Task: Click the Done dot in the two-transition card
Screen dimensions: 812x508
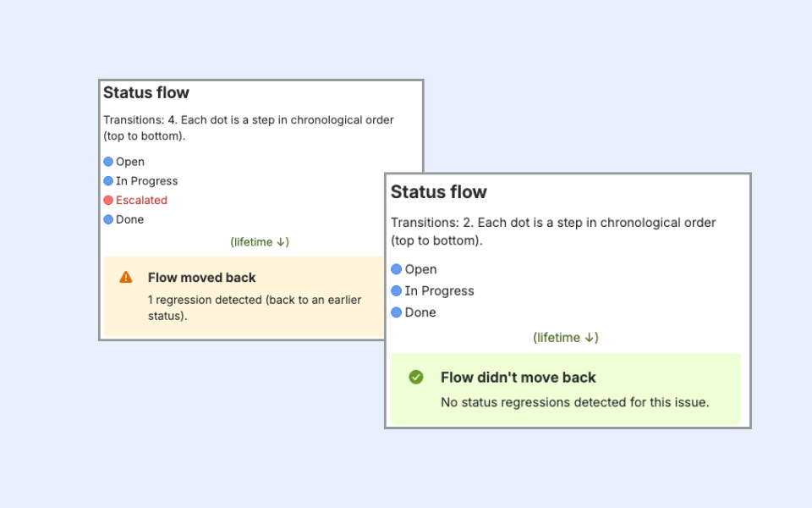Action: point(397,312)
